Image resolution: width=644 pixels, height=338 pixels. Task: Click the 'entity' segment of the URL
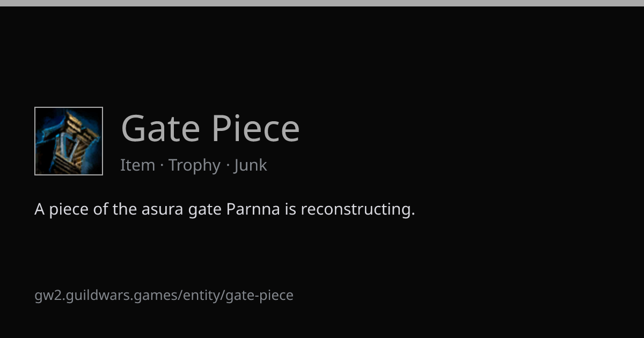point(202,296)
